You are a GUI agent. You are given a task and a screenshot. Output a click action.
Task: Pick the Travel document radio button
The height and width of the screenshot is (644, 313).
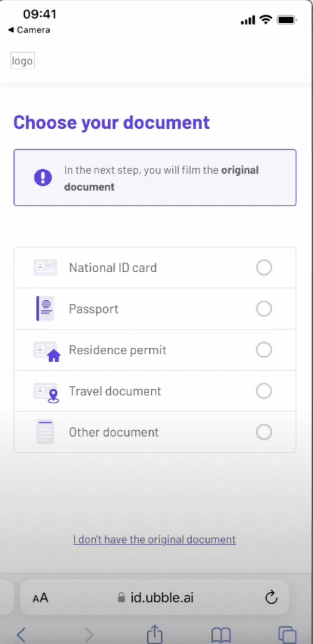264,391
